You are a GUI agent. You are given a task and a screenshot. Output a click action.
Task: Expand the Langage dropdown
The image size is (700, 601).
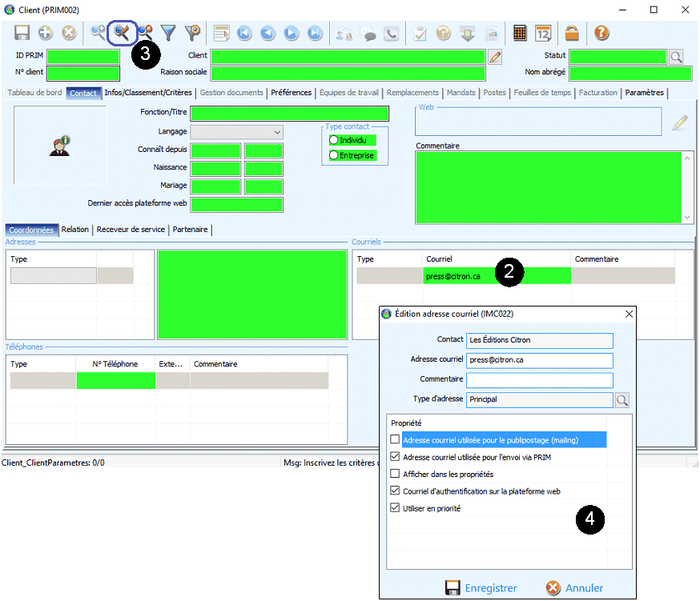click(x=277, y=132)
